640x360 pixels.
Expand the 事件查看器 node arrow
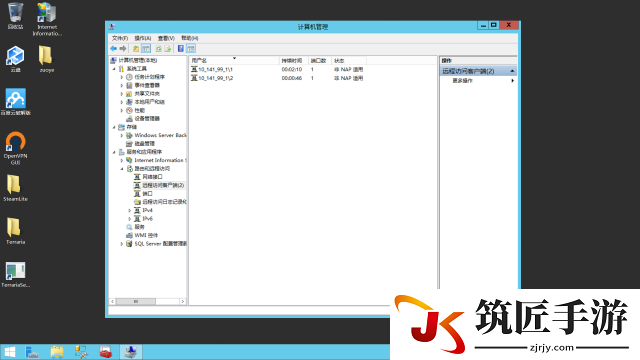click(x=122, y=85)
